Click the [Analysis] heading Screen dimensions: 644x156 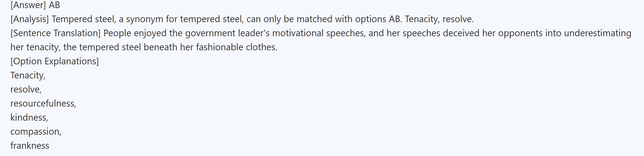(x=30, y=19)
